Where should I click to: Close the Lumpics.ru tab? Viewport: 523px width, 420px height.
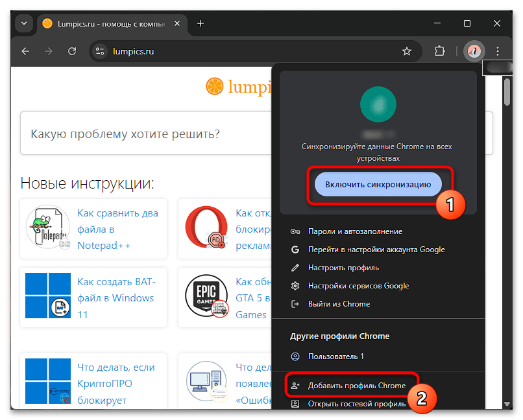177,23
